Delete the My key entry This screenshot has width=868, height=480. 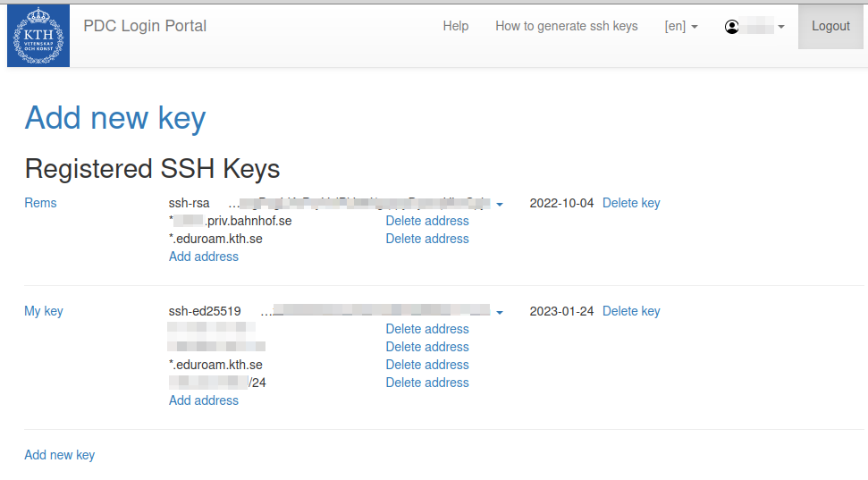pyautogui.click(x=631, y=311)
